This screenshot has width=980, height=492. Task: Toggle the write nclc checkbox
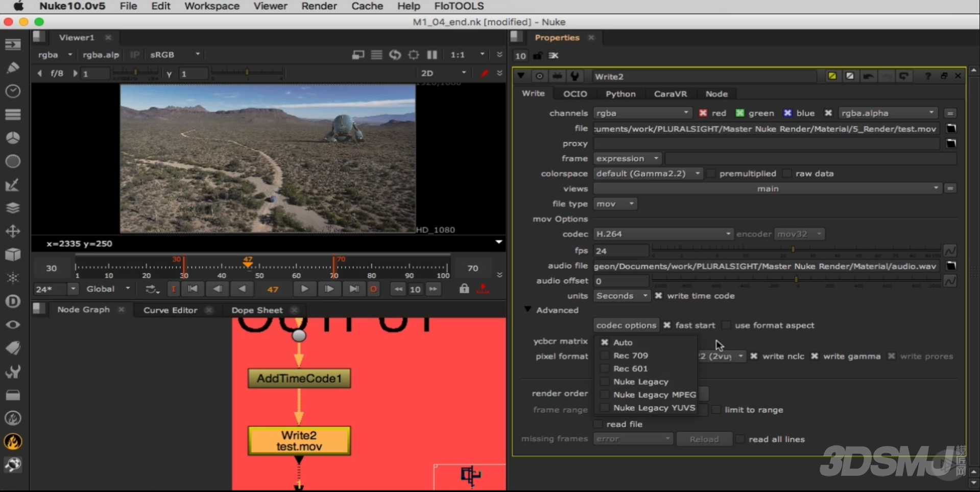(754, 356)
